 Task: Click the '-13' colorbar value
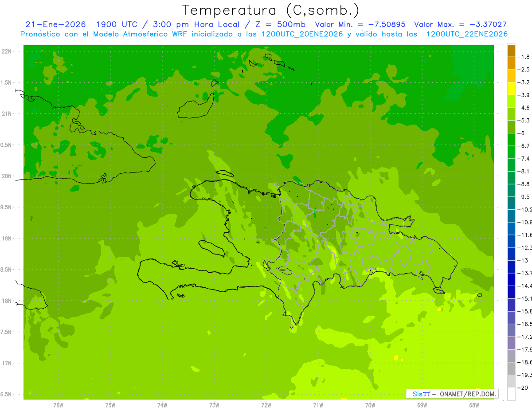point(524,260)
